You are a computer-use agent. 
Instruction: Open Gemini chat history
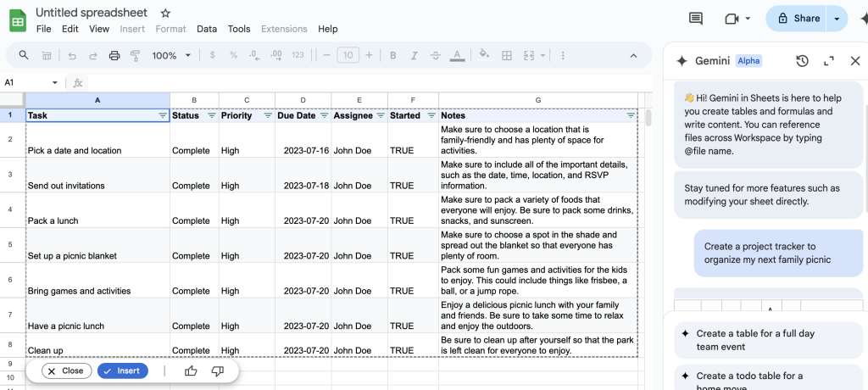[x=802, y=61]
